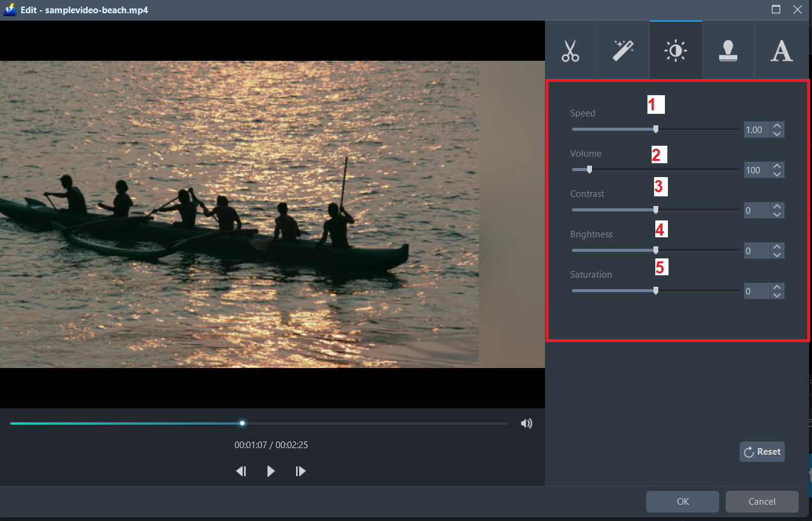This screenshot has width=812, height=521.
Task: Click the app icon in title bar
Action: click(x=9, y=10)
